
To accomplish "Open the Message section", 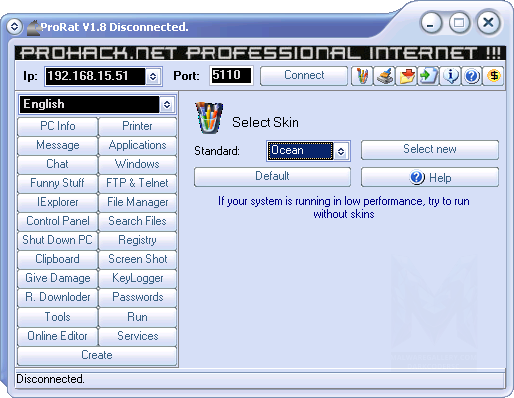I will pyautogui.click(x=58, y=145).
